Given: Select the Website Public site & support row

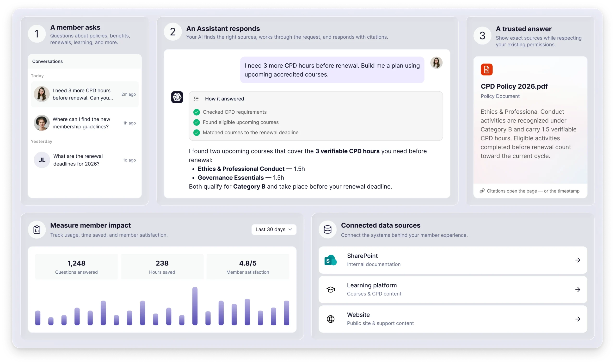Looking at the screenshot, I should (453, 319).
